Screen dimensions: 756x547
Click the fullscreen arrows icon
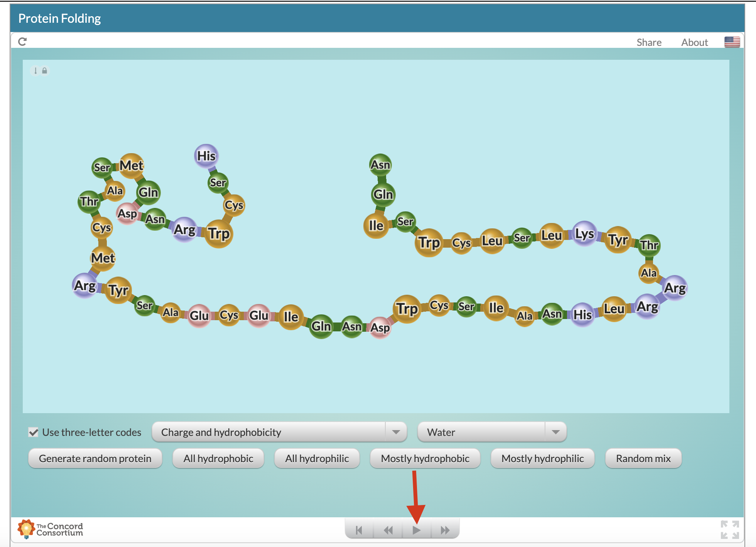[729, 530]
